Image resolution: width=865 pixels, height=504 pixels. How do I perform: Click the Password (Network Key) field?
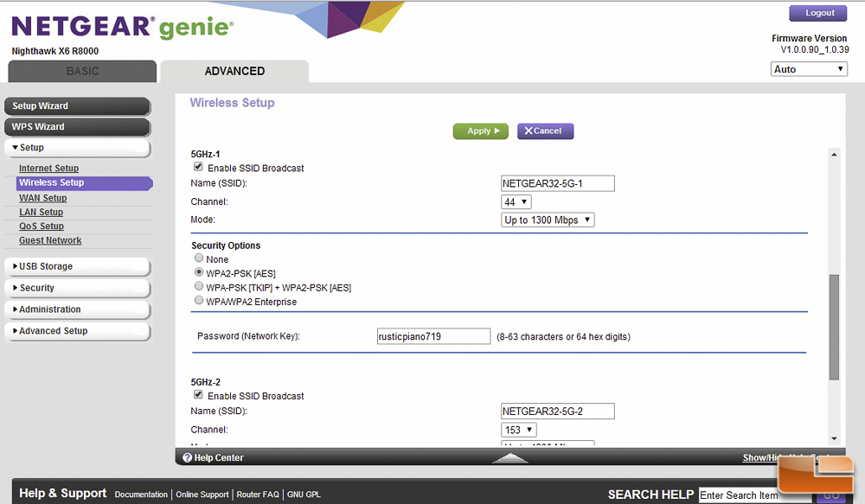[x=433, y=336]
